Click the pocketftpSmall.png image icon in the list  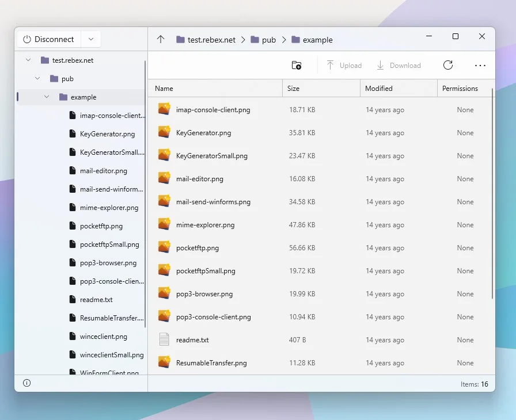(x=164, y=270)
